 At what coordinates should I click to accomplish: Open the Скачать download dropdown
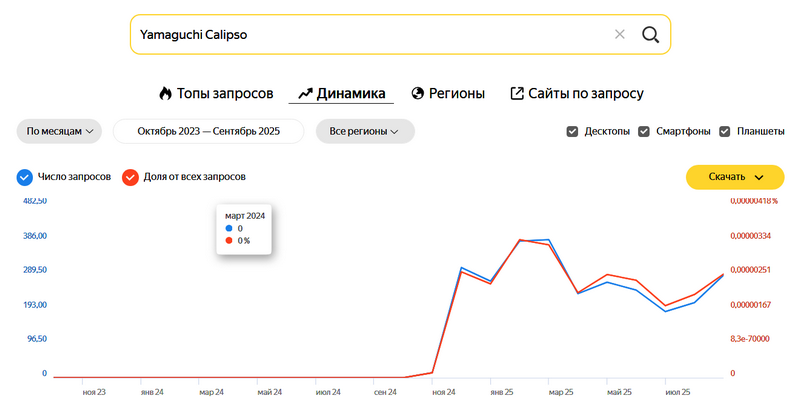point(735,177)
